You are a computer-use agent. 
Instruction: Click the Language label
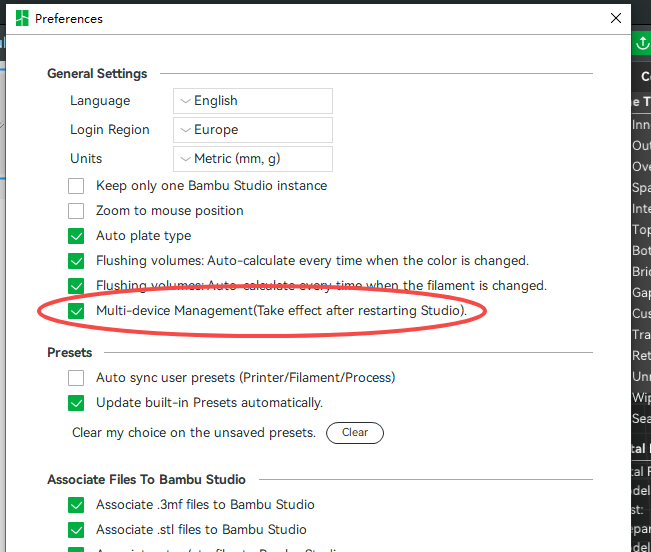(100, 101)
